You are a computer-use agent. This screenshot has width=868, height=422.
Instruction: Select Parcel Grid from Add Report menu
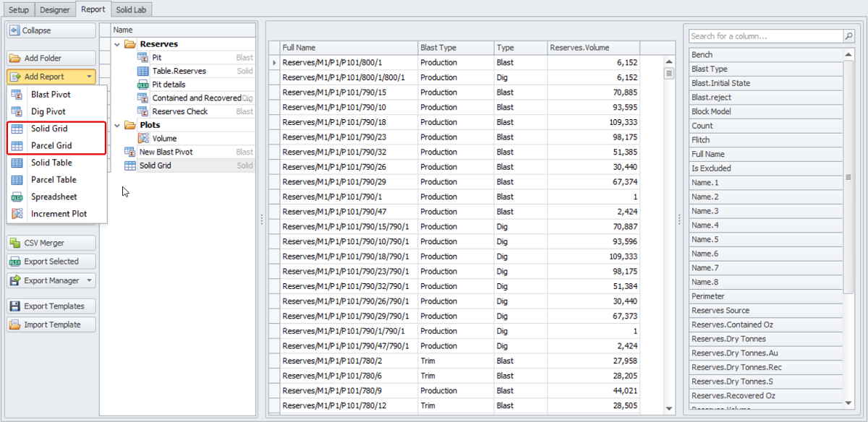(51, 145)
